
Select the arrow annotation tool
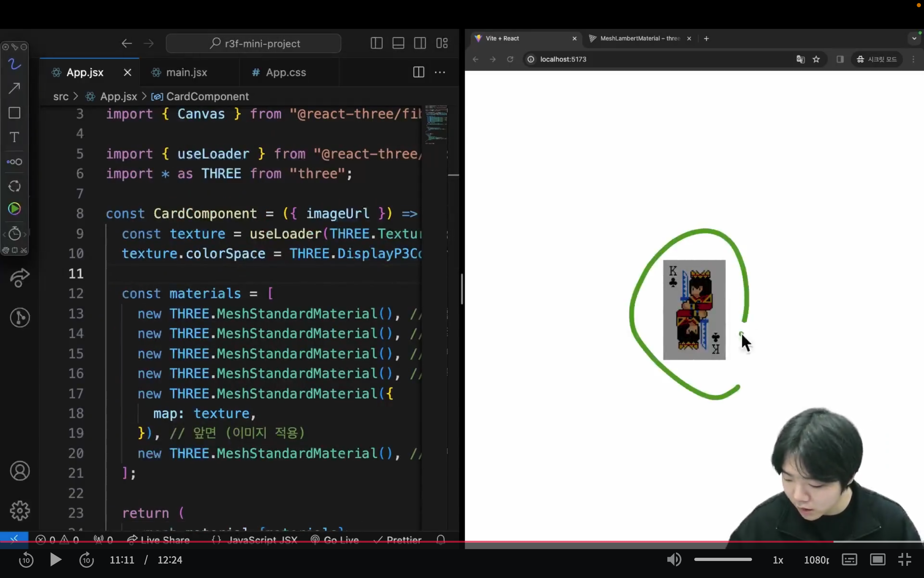[14, 88]
